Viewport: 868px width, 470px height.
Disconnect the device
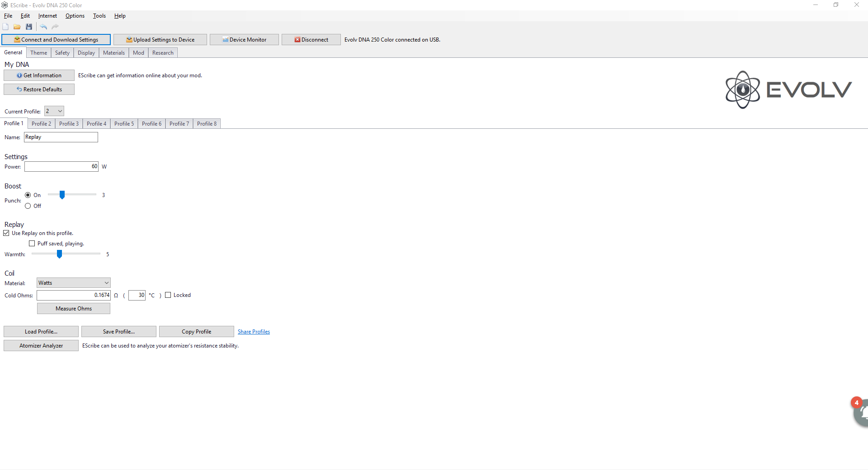(x=311, y=40)
